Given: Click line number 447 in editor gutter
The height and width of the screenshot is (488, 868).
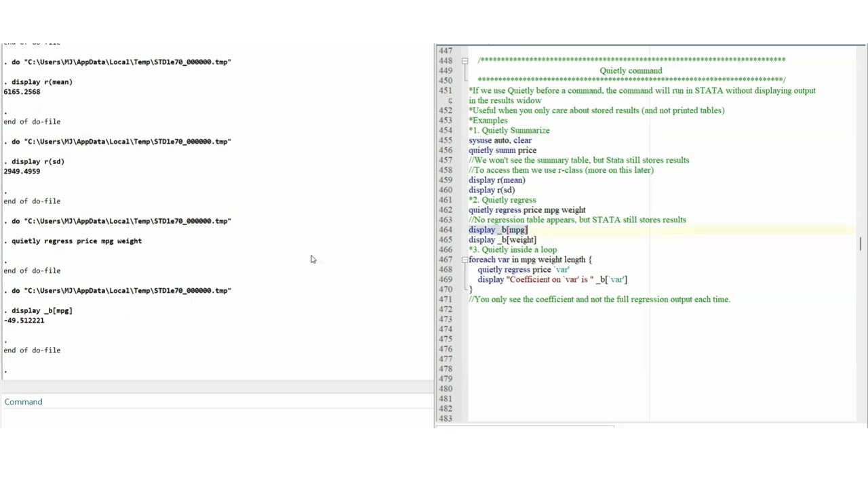Looking at the screenshot, I should point(445,51).
